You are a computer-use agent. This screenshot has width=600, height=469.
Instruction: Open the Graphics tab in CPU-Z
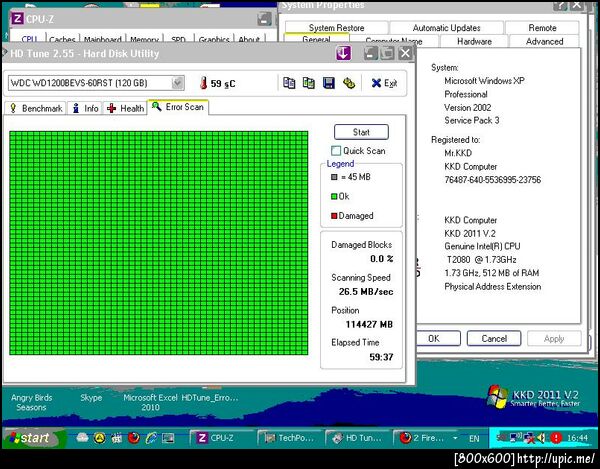pos(214,39)
